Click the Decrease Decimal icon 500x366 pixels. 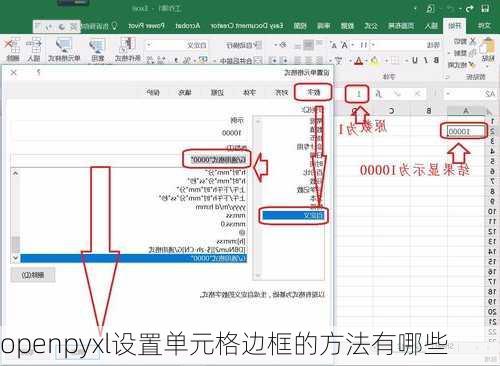click(151, 60)
